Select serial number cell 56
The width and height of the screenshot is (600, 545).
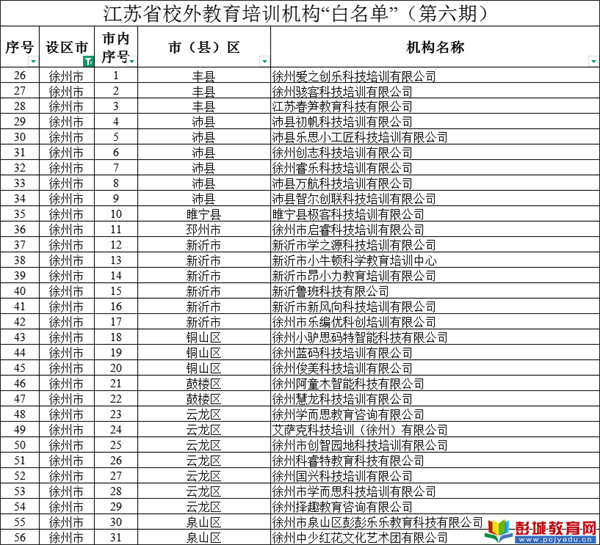[20, 537]
